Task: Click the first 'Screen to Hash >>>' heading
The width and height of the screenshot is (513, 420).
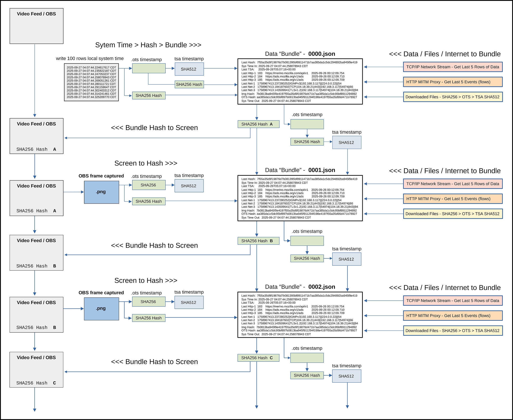Action: [x=146, y=163]
